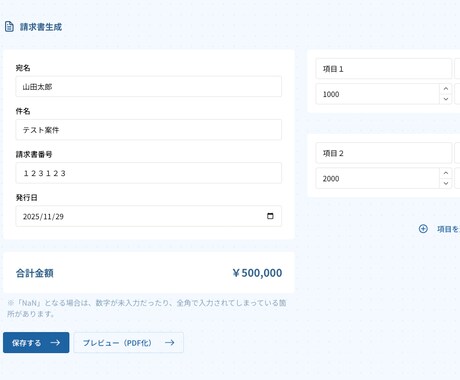Click the 宛名 label
Screen dimensions: 460x380
(23, 68)
